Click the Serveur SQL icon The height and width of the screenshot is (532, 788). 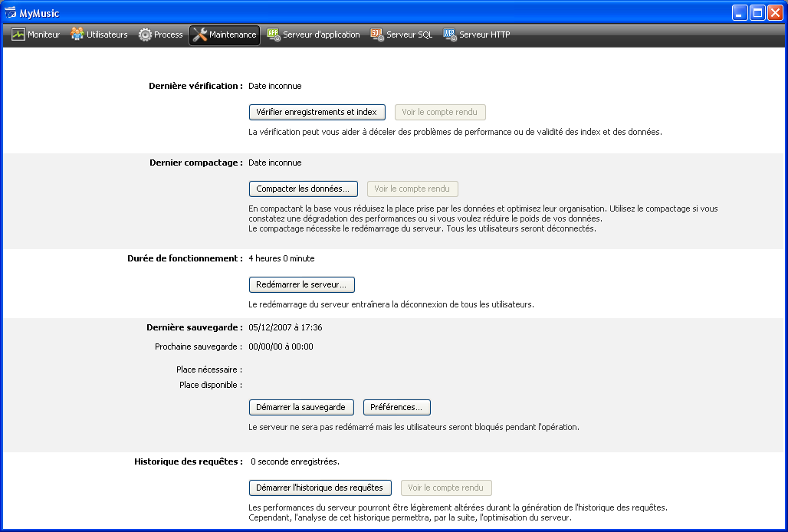[377, 34]
